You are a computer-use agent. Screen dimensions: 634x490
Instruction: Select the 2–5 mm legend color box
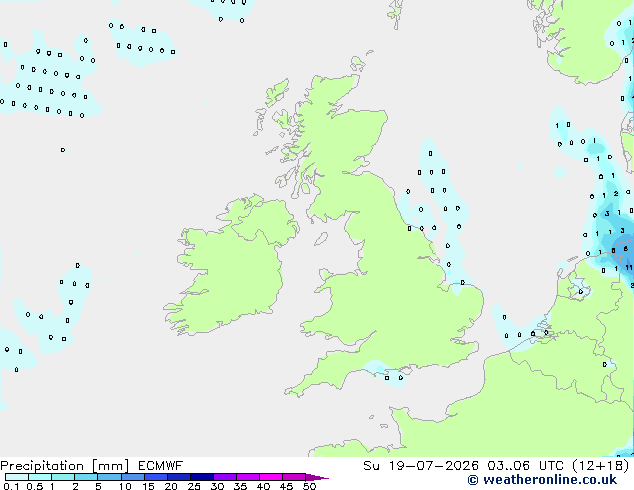coord(86,477)
